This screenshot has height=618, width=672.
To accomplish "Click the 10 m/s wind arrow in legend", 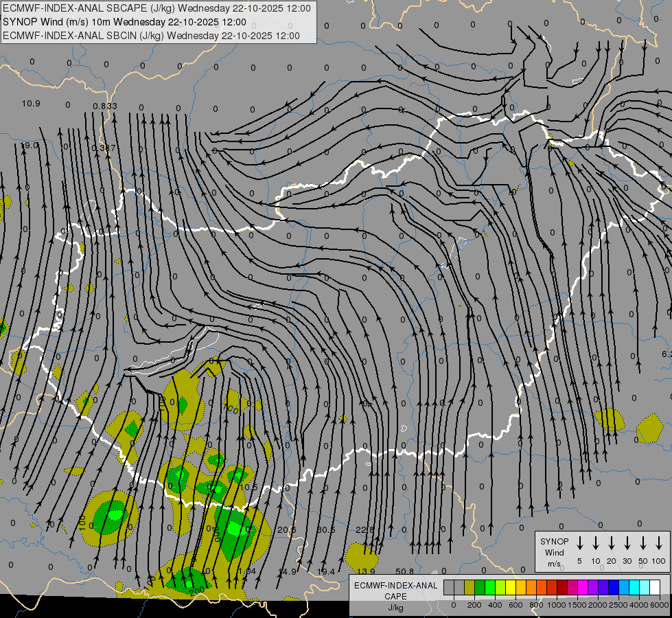I will coord(596,543).
